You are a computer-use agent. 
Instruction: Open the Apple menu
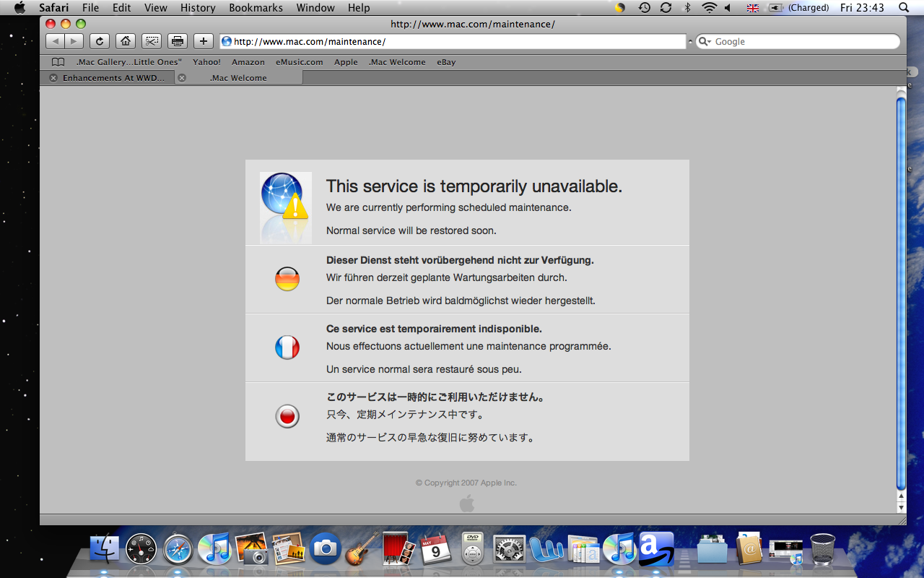point(19,8)
